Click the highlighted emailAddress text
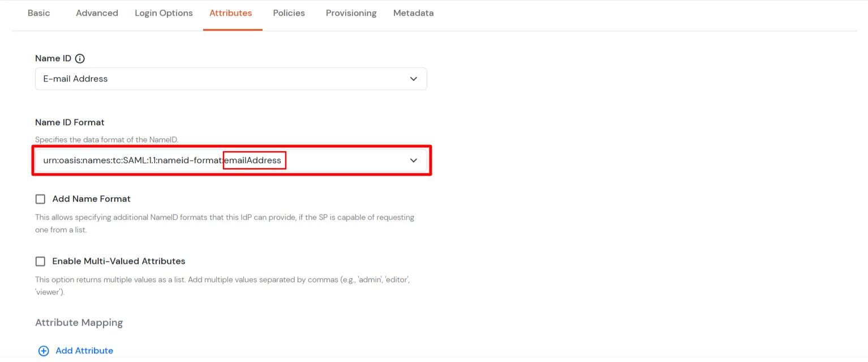The image size is (868, 362). (x=254, y=160)
